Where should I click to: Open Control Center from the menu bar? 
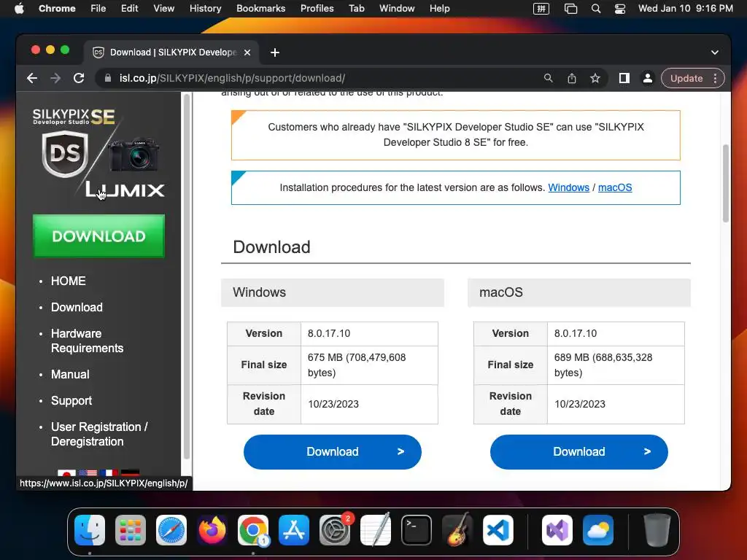(x=620, y=9)
